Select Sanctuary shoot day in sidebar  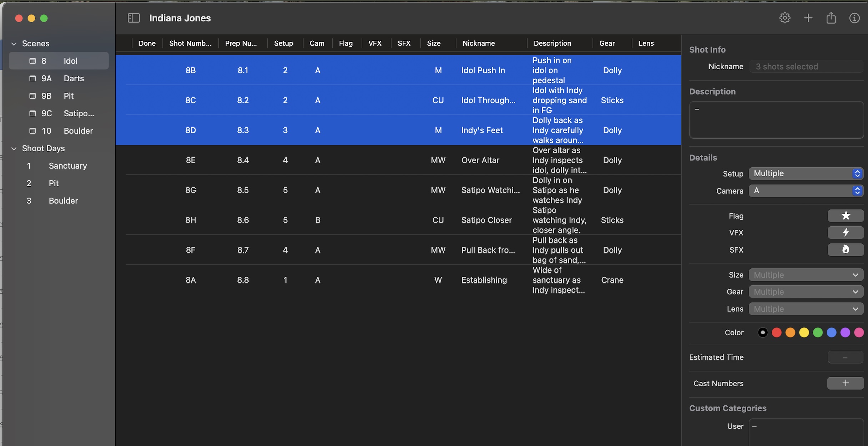point(67,166)
